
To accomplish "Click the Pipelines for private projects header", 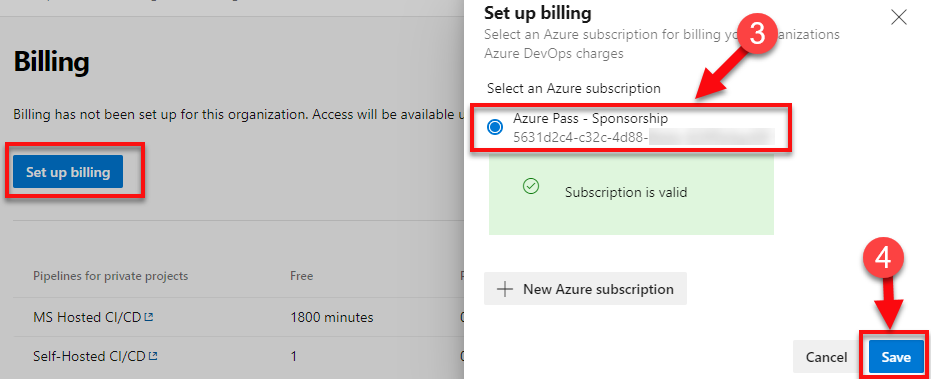I will [x=110, y=276].
